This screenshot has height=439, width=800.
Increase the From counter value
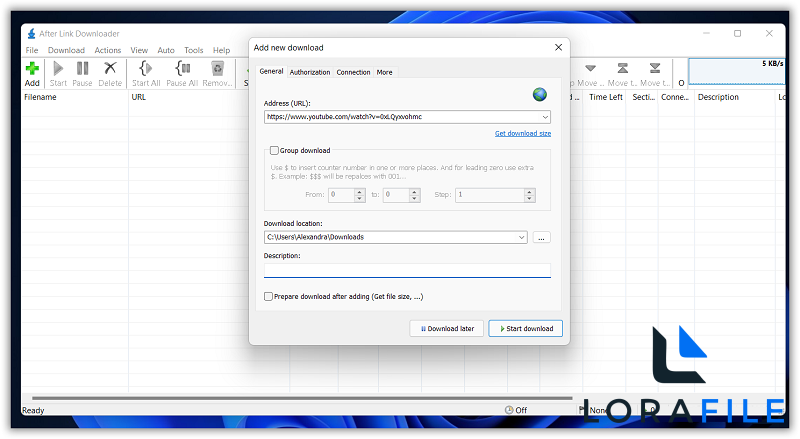click(360, 192)
